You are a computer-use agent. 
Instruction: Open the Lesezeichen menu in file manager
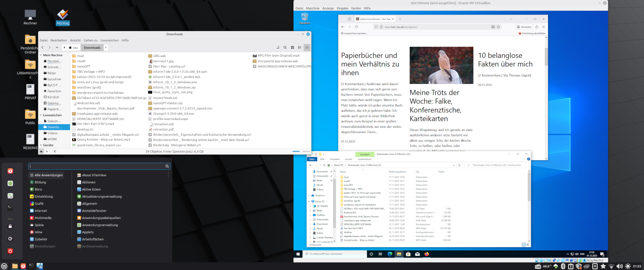(x=109, y=40)
